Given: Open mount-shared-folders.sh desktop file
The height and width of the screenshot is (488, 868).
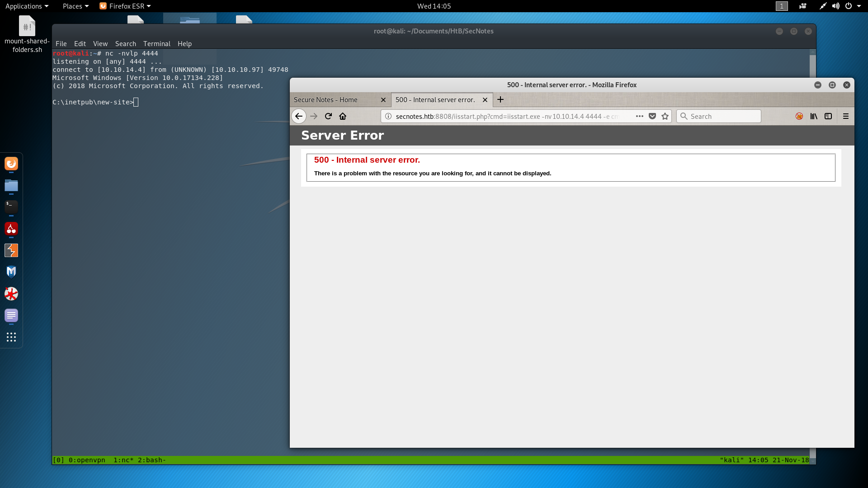Looking at the screenshot, I should [x=27, y=34].
